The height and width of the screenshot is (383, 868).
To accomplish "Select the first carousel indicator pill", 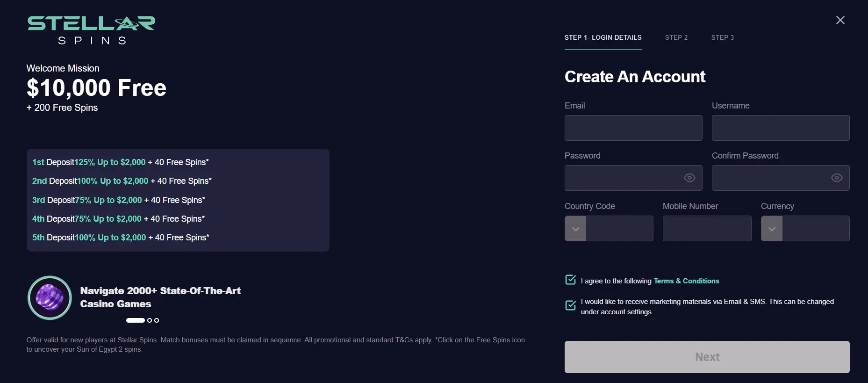I will click(136, 320).
